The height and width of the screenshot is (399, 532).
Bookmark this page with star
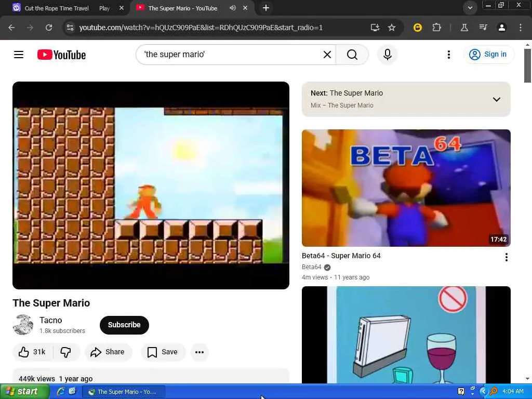coord(392,28)
